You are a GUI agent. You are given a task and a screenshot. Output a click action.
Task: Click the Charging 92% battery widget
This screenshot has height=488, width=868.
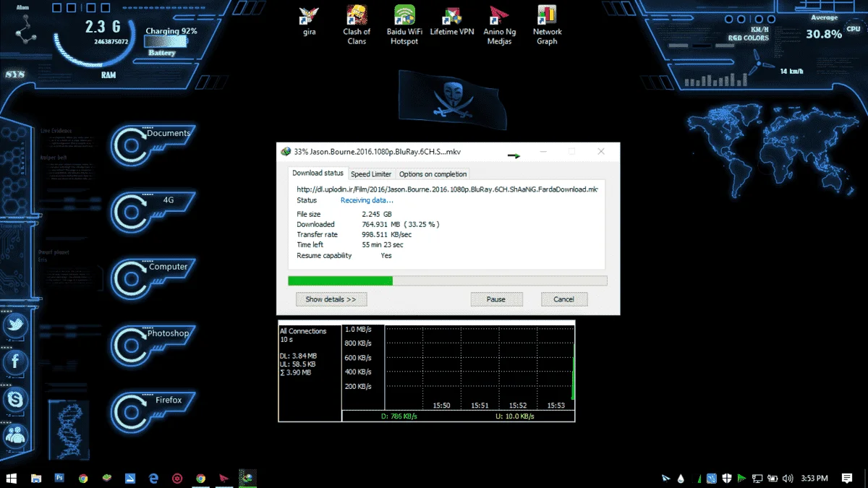(x=171, y=41)
